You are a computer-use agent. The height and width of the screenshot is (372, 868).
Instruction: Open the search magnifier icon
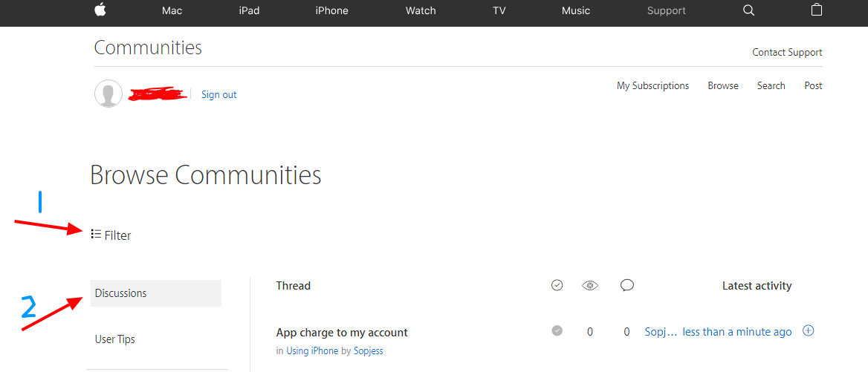click(748, 10)
